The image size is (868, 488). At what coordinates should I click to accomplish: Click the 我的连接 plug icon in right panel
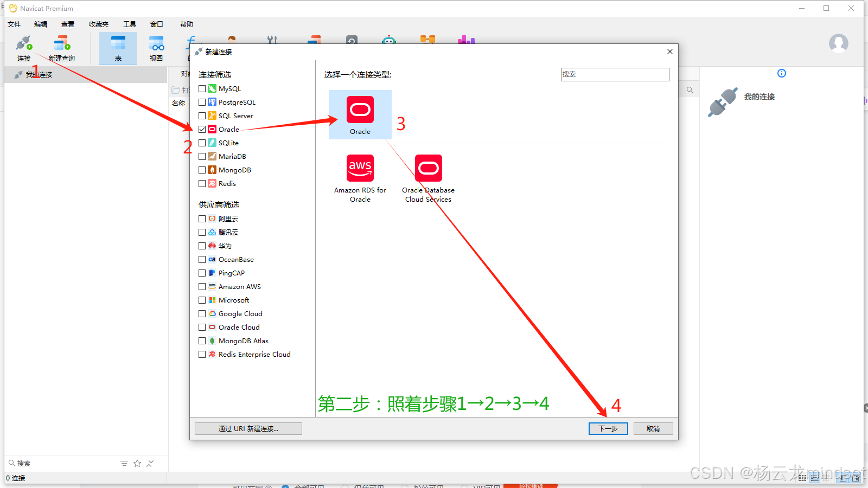click(723, 102)
